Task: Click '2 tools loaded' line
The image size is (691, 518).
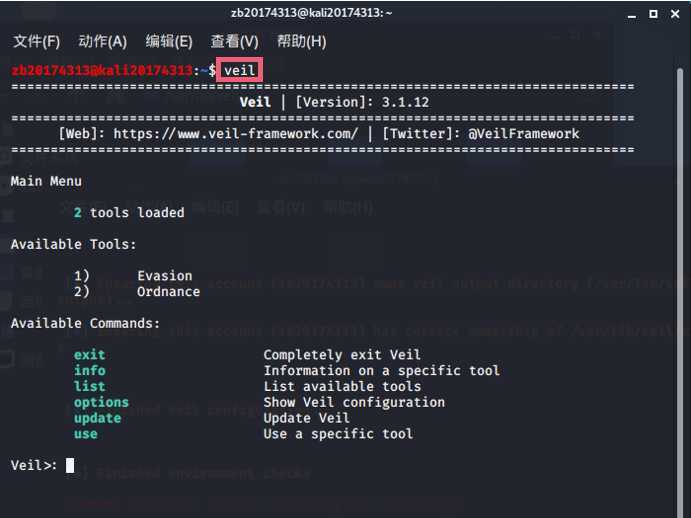Action: click(x=129, y=212)
